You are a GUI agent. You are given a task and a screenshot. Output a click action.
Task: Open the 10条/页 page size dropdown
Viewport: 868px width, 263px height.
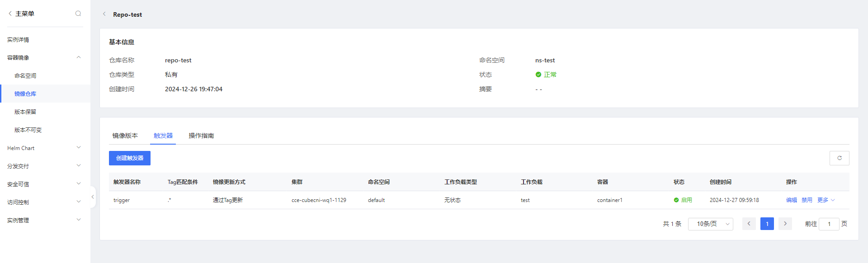pyautogui.click(x=710, y=224)
